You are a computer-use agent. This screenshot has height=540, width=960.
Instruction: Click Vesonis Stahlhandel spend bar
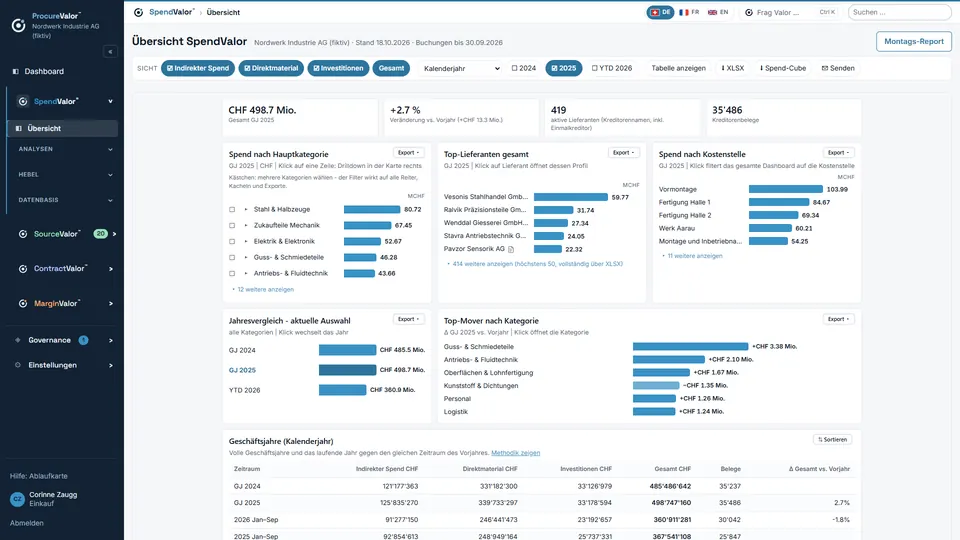pyautogui.click(x=571, y=197)
